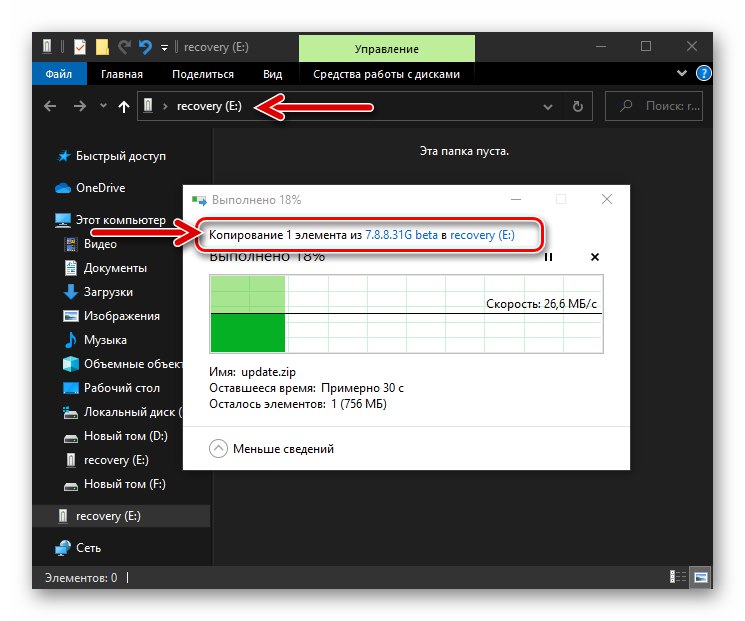Click source link 7.8.8.31G beta
Screen dimensions: 745x621
click(401, 235)
